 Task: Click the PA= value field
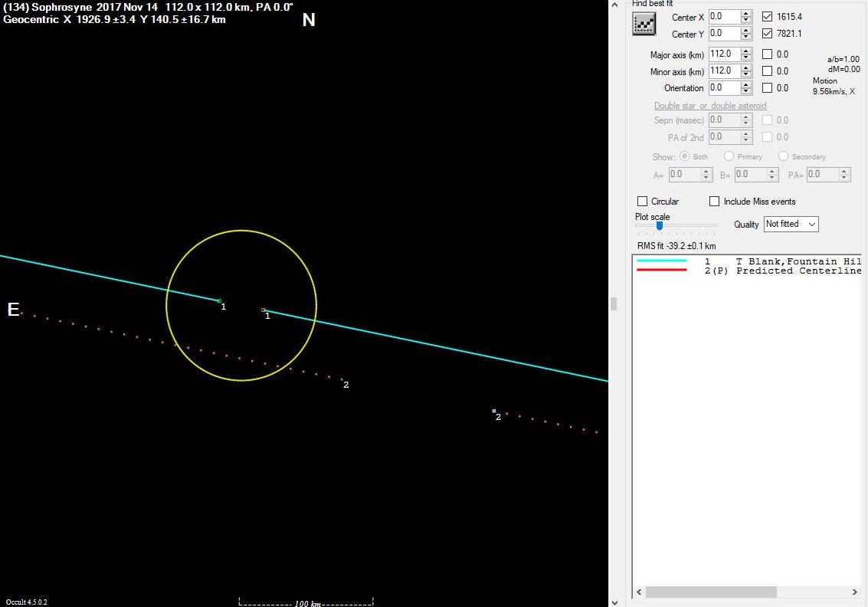coord(823,175)
